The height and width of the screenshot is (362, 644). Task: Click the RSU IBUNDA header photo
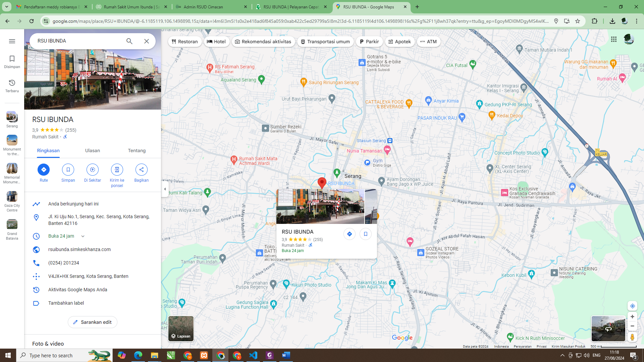tap(93, 79)
